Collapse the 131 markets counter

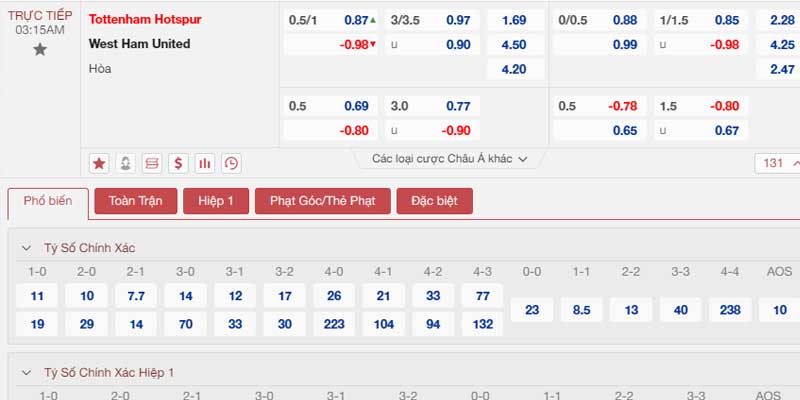click(778, 163)
